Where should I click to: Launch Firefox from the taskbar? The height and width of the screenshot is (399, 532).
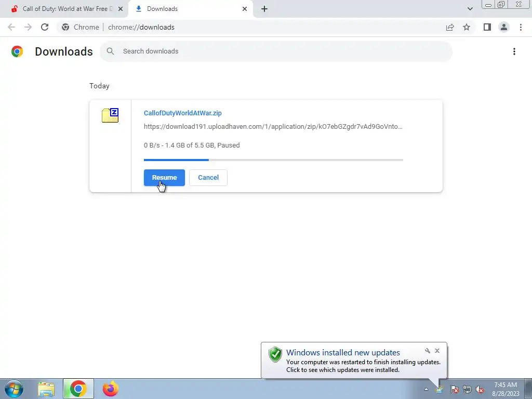coord(111,389)
